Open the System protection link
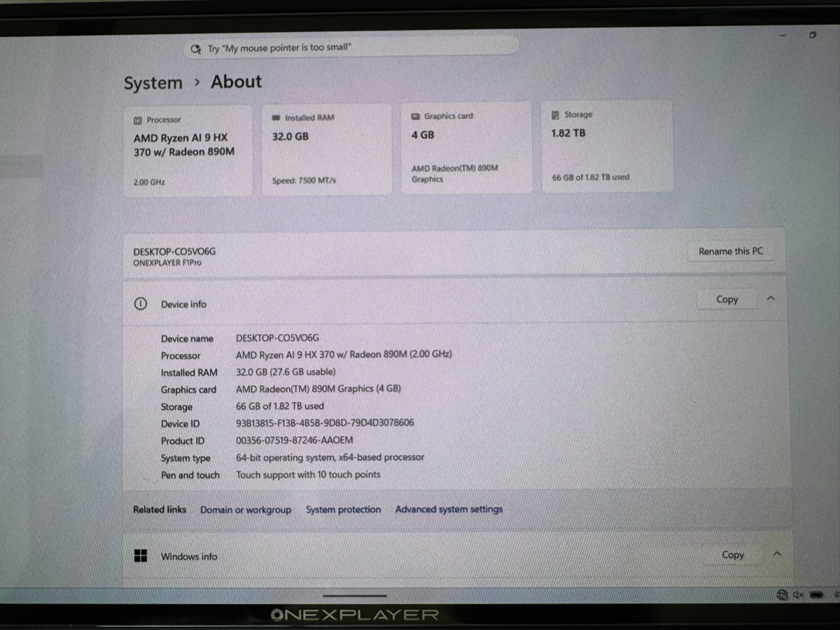Screen dimensions: 840x630 (x=343, y=509)
